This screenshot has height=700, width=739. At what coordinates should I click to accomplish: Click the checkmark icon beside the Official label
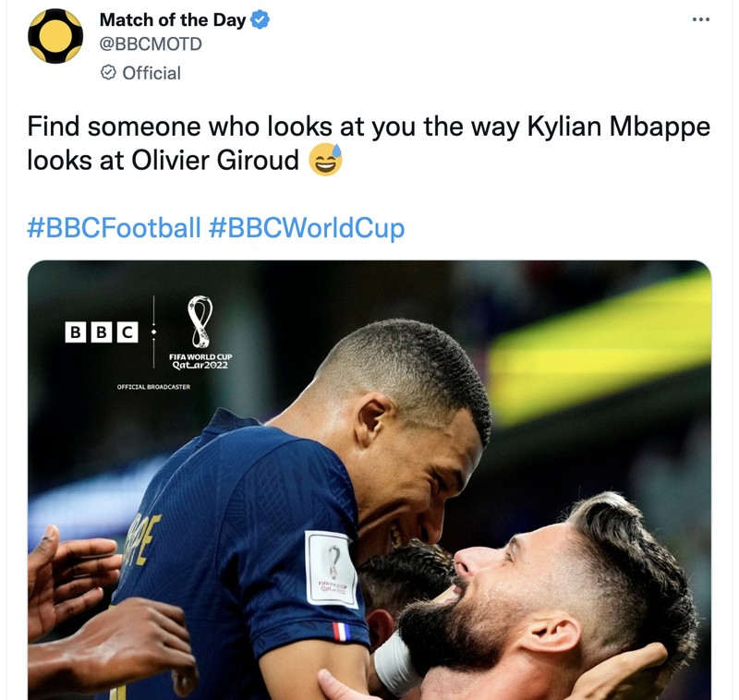pyautogui.click(x=106, y=73)
